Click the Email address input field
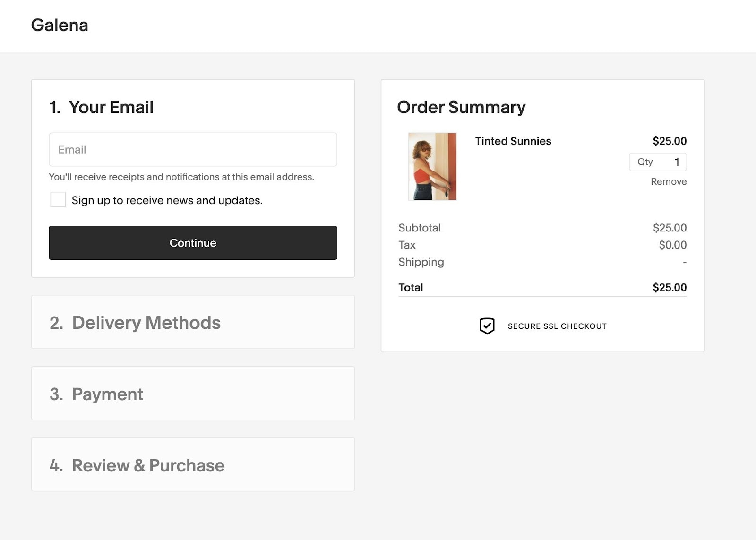 click(x=192, y=149)
